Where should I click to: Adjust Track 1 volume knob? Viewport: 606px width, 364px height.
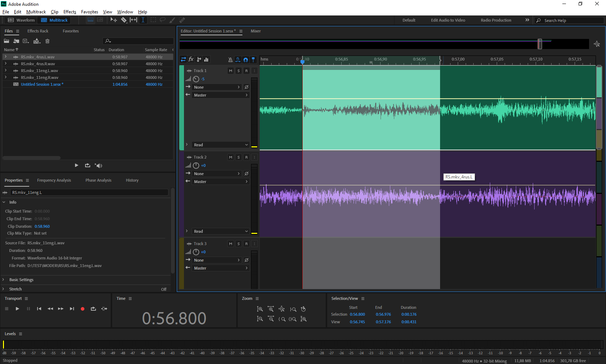tap(196, 79)
